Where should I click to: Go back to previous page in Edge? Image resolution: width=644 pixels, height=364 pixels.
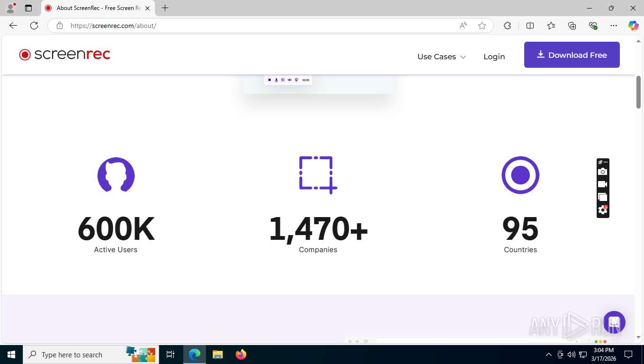coord(13,26)
